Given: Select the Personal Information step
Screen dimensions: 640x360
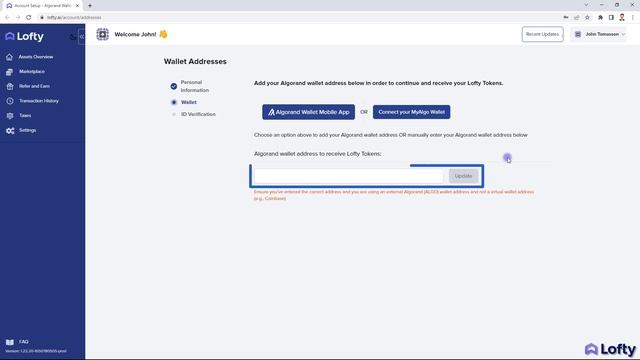Looking at the screenshot, I should click(195, 86).
